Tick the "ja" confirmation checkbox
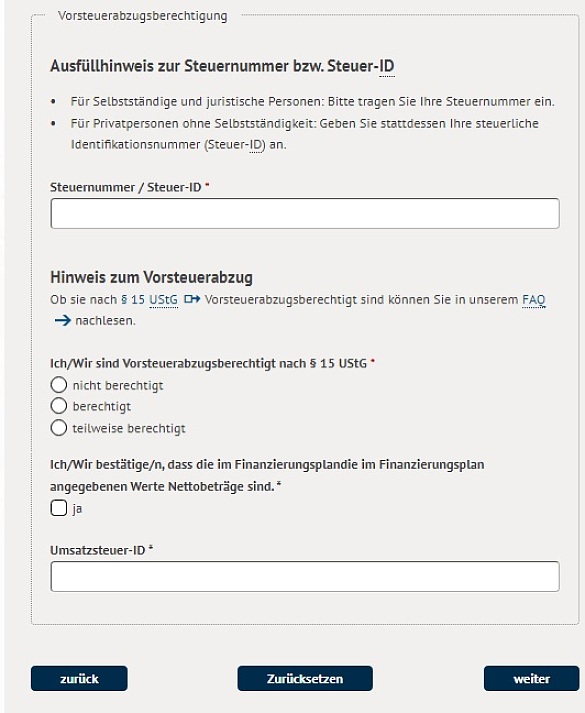Screen dimensions: 585x713 point(59,508)
